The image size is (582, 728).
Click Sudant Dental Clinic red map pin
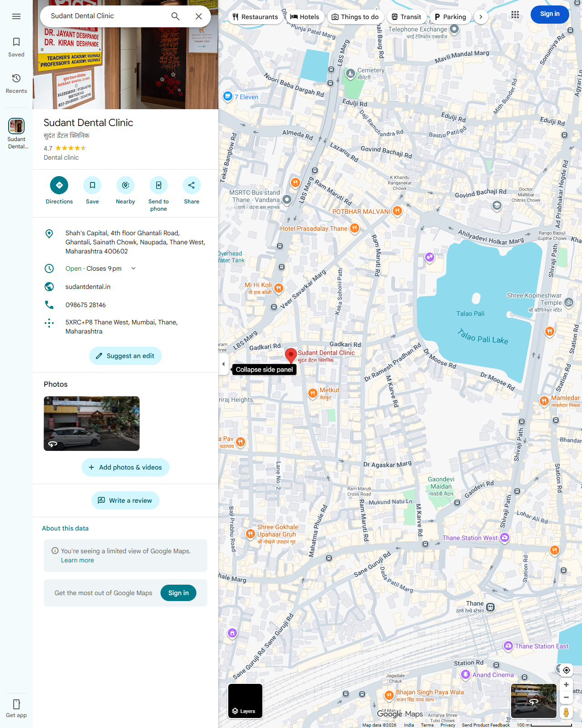(291, 356)
